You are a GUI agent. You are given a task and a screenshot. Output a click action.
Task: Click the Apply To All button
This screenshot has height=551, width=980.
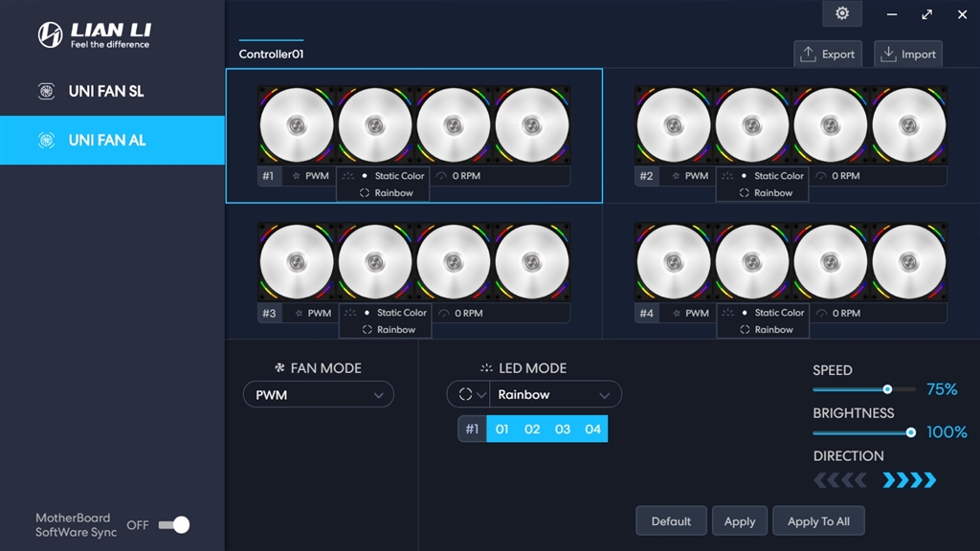(x=819, y=521)
